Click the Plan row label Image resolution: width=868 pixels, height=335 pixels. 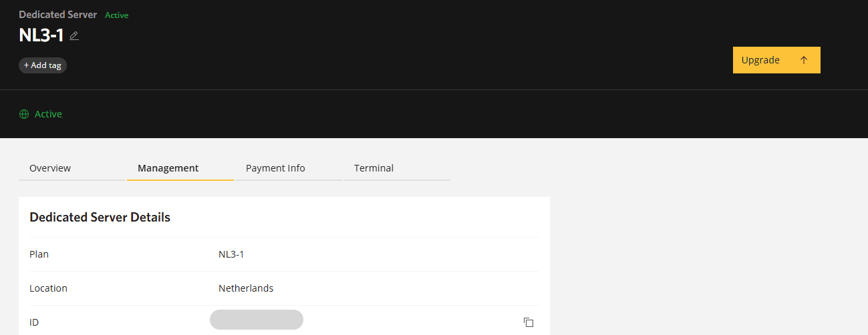(39, 254)
